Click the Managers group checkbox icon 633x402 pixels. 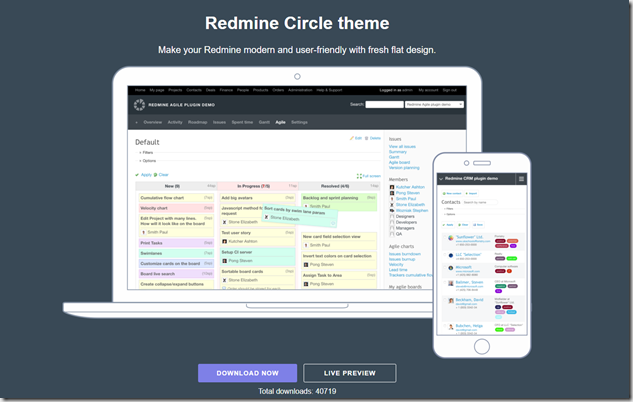392,228
